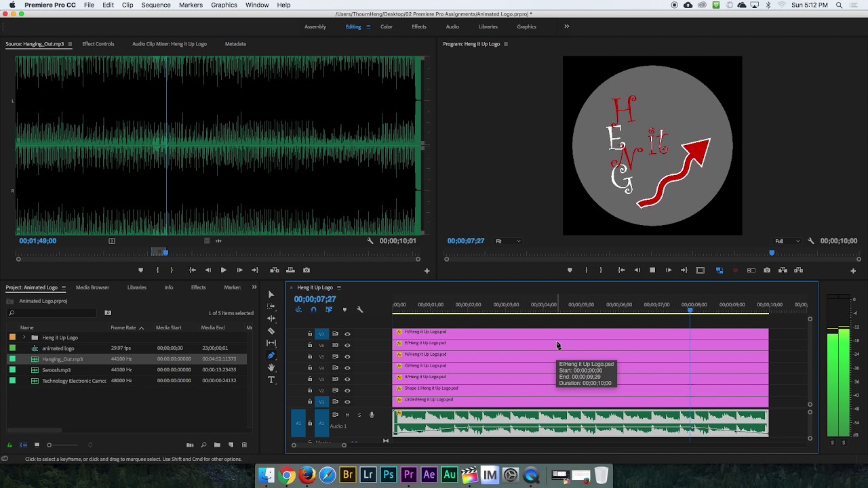The image size is (868, 488).
Task: Select Swoosh.mp3 in the Project panel
Action: pyautogui.click(x=56, y=370)
